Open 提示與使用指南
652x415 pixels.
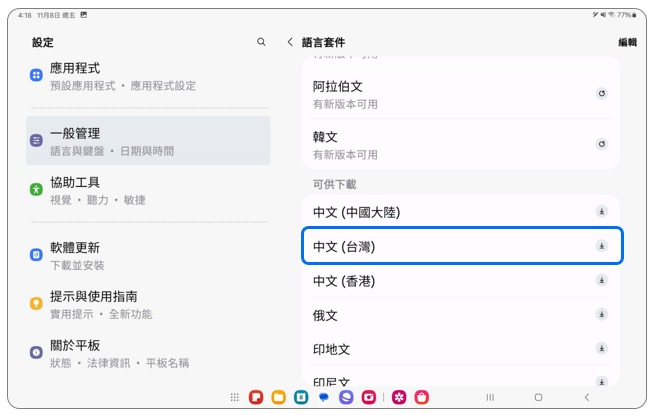[x=148, y=304]
